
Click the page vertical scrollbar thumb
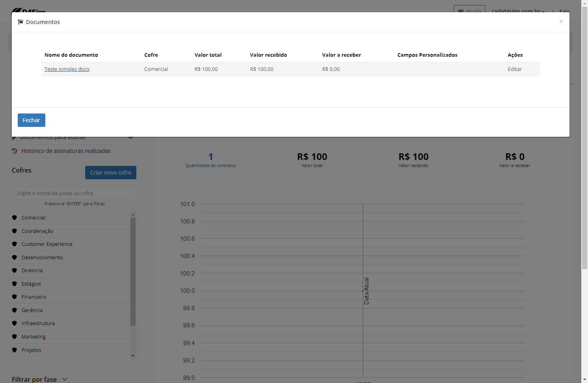pos(584,138)
